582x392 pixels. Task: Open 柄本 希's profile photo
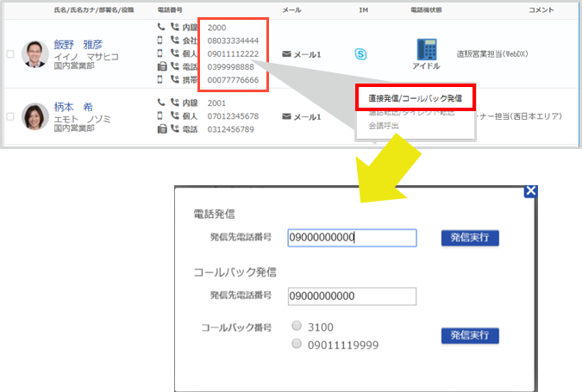(35, 116)
